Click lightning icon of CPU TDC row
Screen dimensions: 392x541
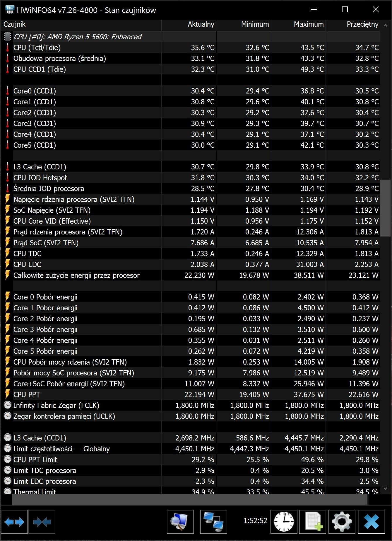(7, 254)
